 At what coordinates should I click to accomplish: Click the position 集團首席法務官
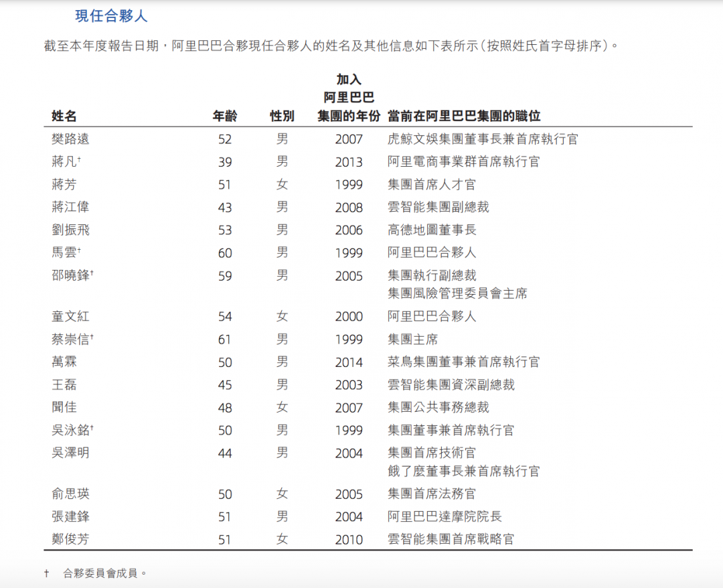pyautogui.click(x=432, y=494)
